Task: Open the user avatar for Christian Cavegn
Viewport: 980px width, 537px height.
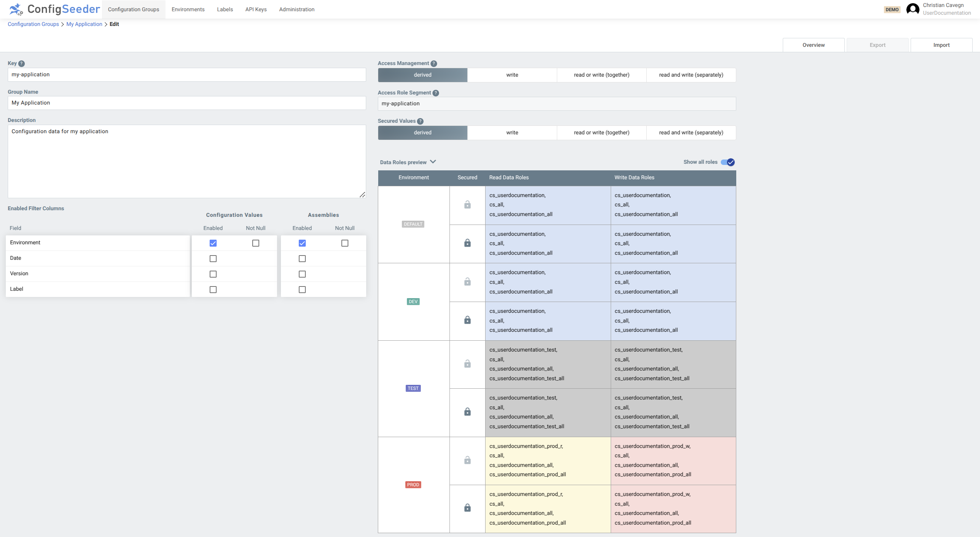Action: click(x=913, y=9)
